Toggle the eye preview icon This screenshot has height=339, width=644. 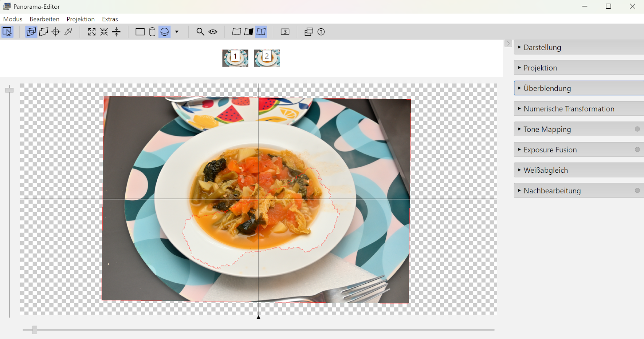213,32
